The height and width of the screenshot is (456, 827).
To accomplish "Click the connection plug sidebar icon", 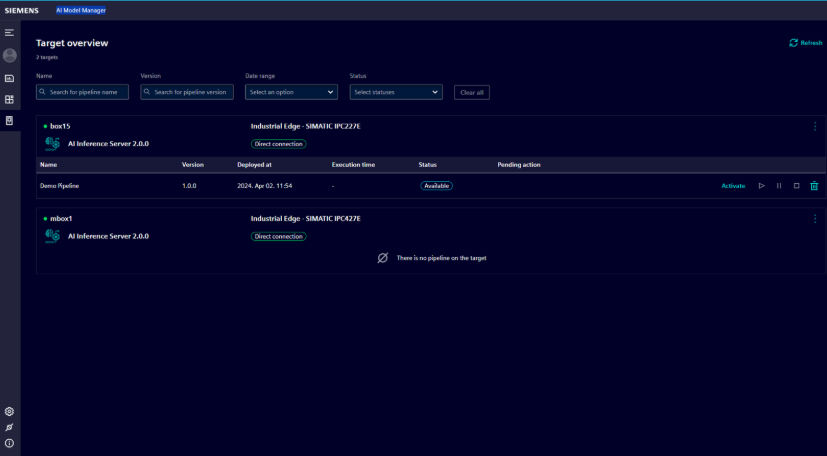I will (x=9, y=427).
